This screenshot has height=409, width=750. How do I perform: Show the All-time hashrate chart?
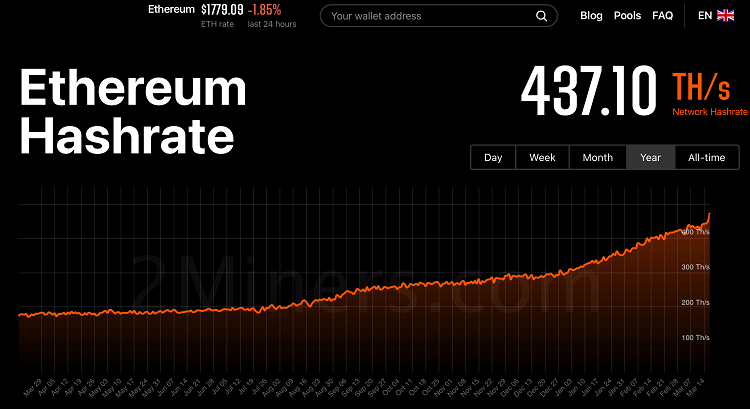coord(706,157)
